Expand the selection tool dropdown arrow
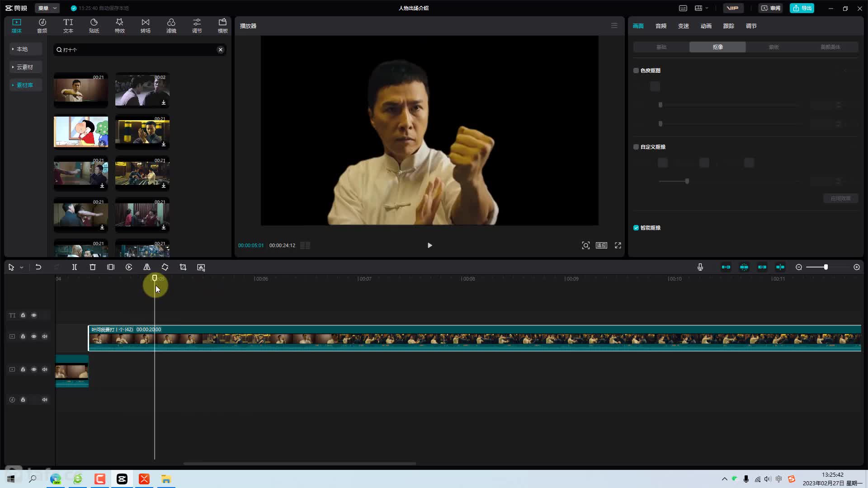The height and width of the screenshot is (488, 868). coord(21,267)
